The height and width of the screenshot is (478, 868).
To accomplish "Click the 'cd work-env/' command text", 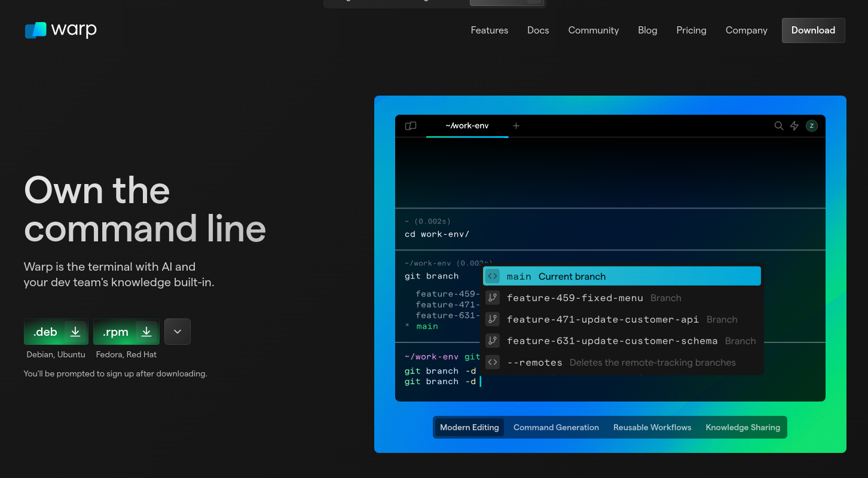I will click(437, 234).
